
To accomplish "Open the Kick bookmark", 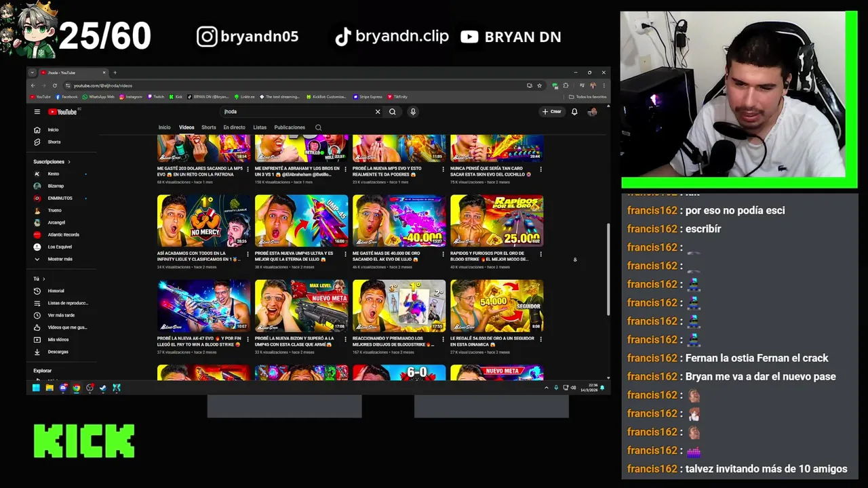I will pos(176,97).
